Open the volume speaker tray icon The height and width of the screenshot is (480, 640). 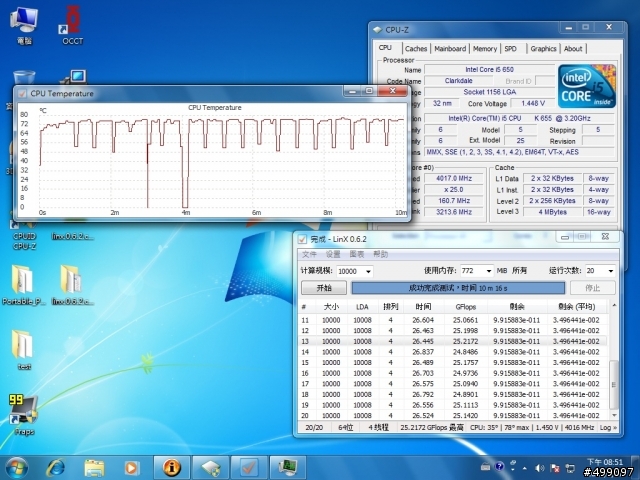click(539, 468)
